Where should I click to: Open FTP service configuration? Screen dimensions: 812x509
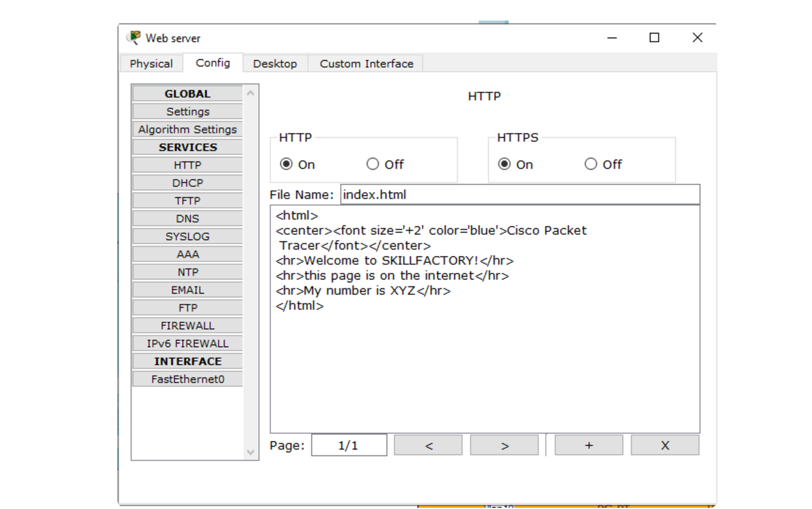[x=187, y=308]
